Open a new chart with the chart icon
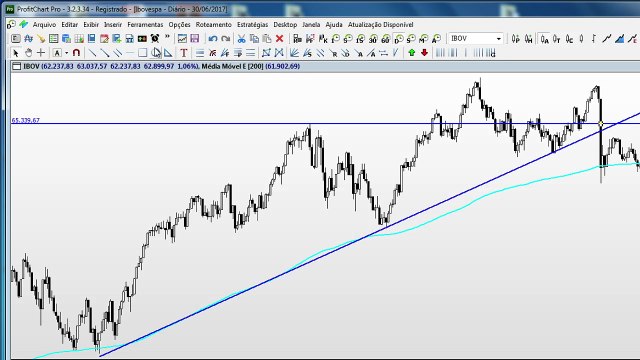Screen dimensions: 640x360 click(182, 39)
